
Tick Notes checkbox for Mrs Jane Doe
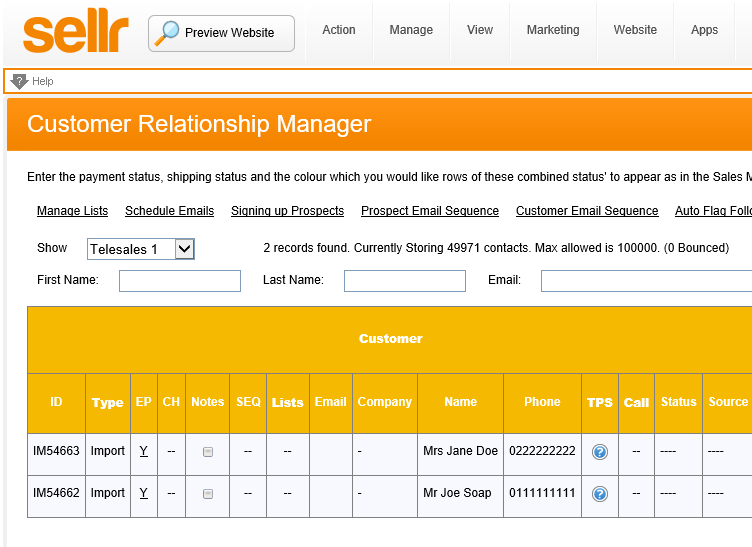click(x=208, y=452)
